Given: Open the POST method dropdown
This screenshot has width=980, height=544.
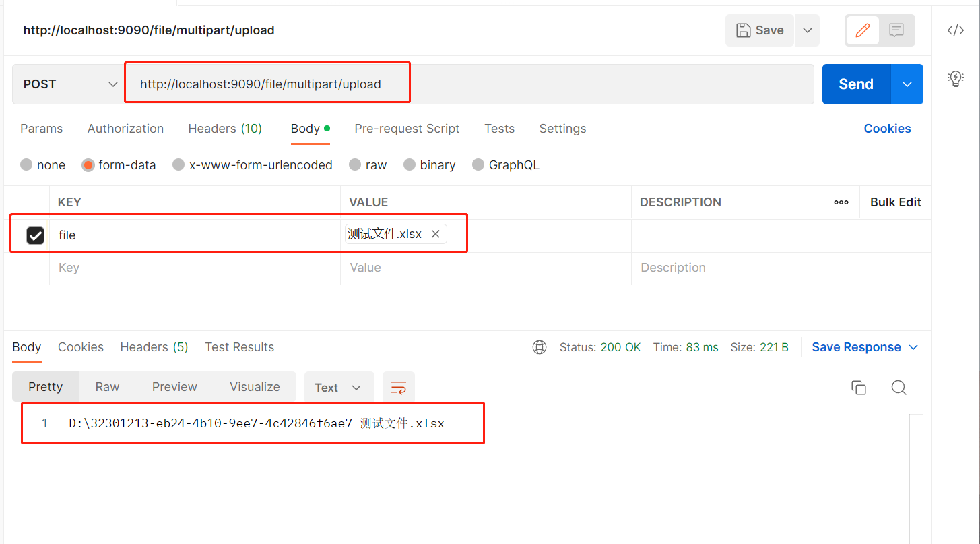Looking at the screenshot, I should pyautogui.click(x=69, y=84).
